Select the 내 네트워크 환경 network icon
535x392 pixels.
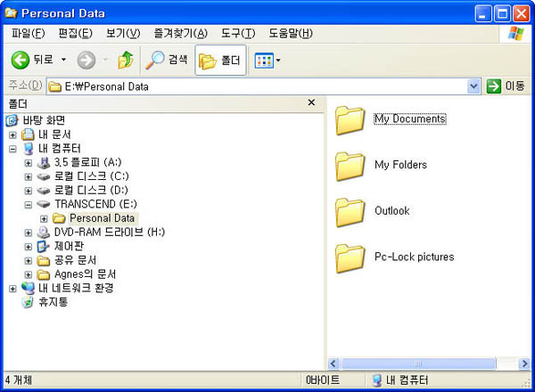pyautogui.click(x=28, y=289)
